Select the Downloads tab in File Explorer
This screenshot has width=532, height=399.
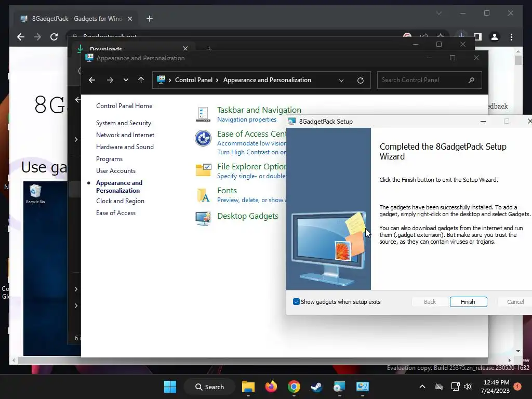coord(132,49)
